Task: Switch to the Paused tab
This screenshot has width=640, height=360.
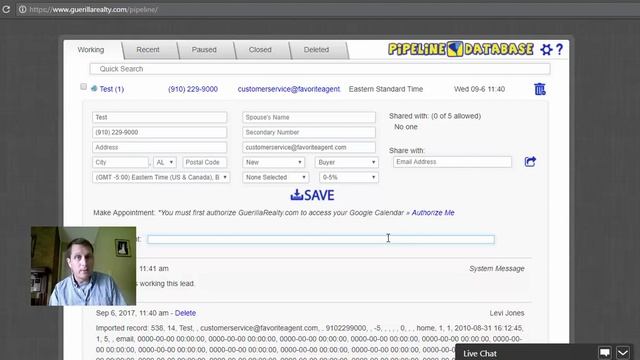Action: [204, 50]
